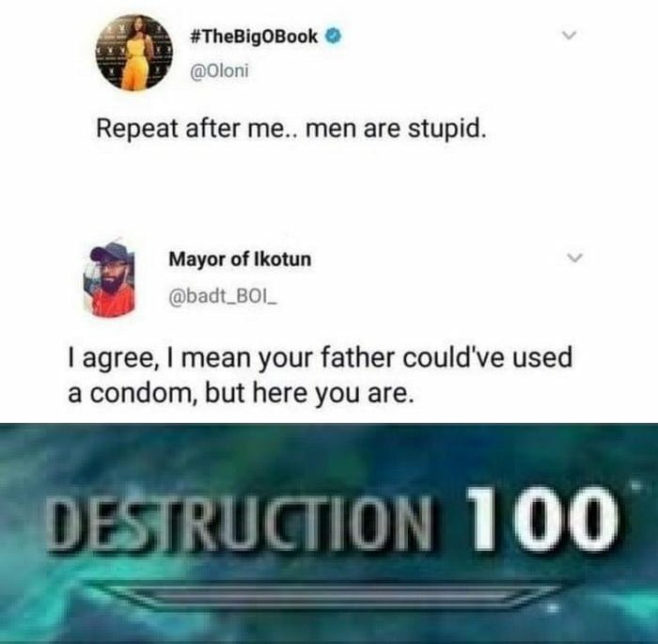The width and height of the screenshot is (658, 644).
Task: Expand the chevron menu on Oloni's tweet
Action: (569, 35)
